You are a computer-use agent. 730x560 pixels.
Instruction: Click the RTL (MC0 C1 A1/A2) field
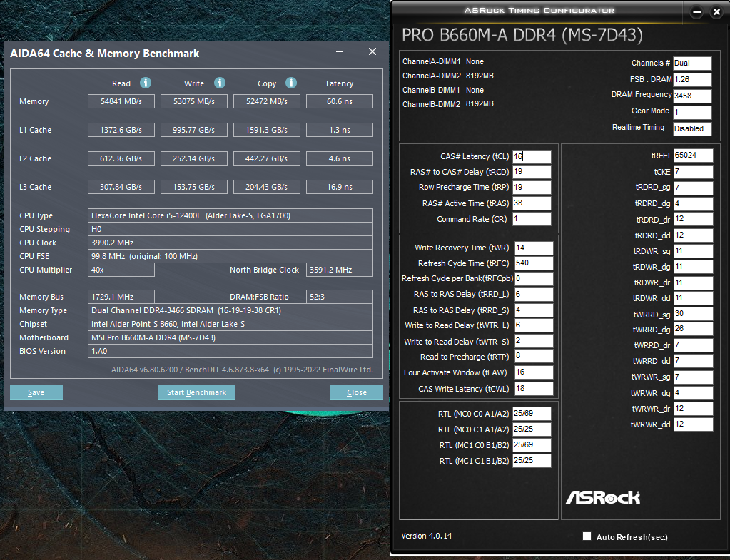(x=532, y=429)
